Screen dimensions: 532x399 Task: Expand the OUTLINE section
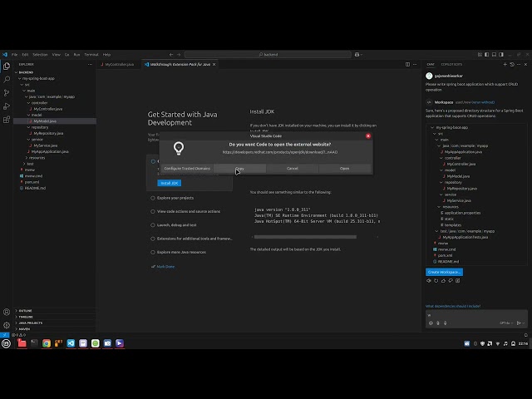pos(26,311)
